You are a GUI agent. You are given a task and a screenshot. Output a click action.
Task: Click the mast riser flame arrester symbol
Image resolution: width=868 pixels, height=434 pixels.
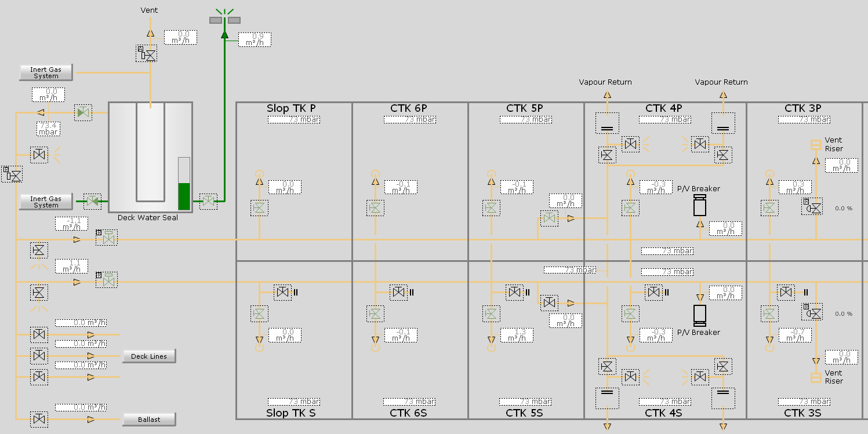tap(224, 20)
